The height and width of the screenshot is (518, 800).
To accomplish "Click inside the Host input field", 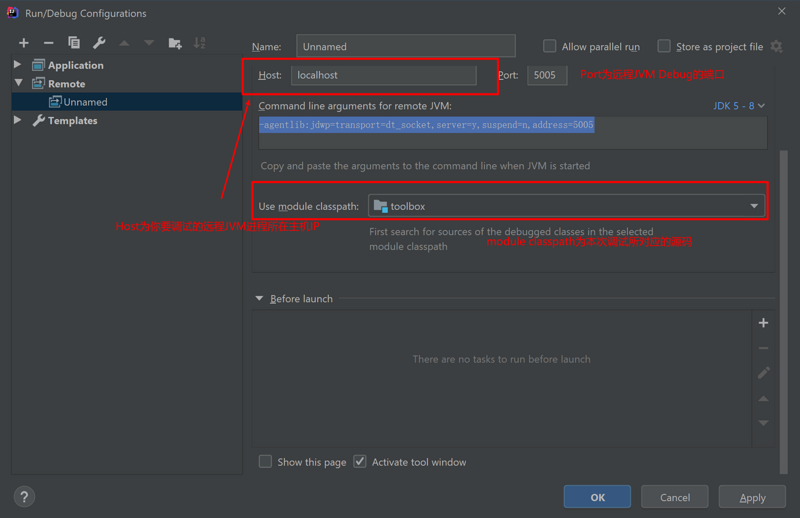I will 383,75.
